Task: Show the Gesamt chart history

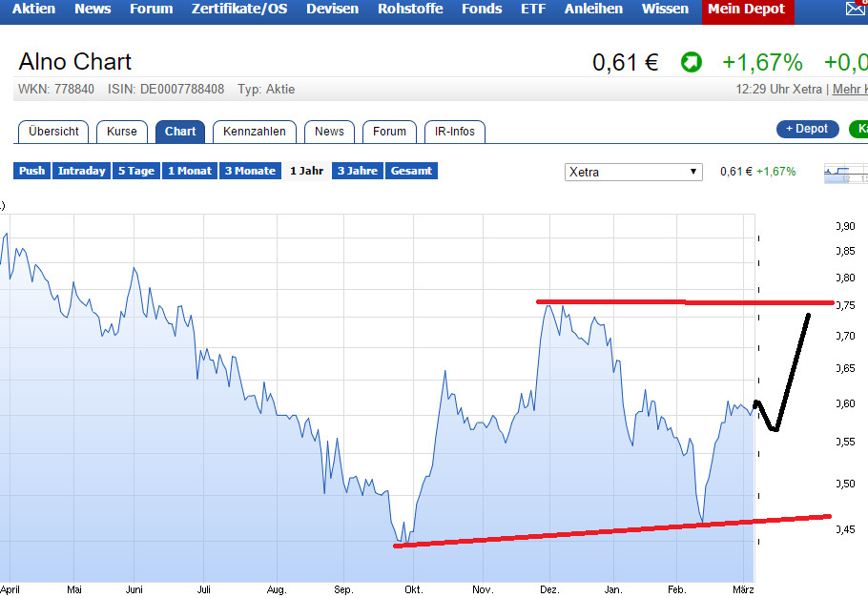Action: (x=411, y=171)
